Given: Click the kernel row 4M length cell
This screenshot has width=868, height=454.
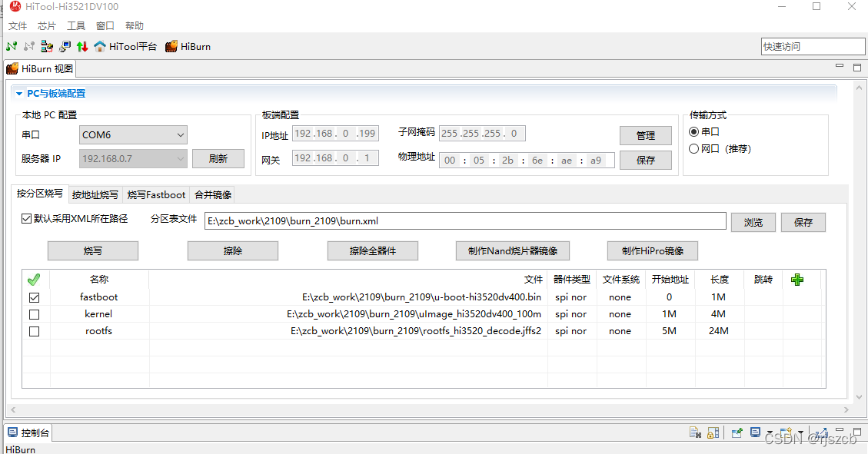Looking at the screenshot, I should pos(719,314).
